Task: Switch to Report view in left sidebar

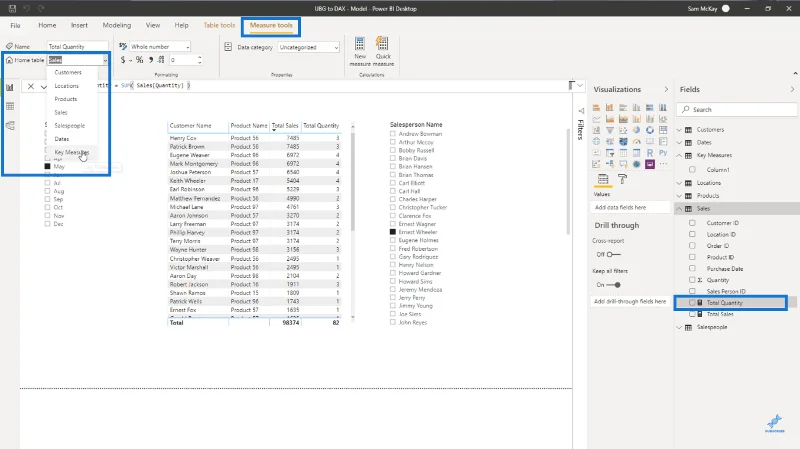Action: [x=10, y=87]
